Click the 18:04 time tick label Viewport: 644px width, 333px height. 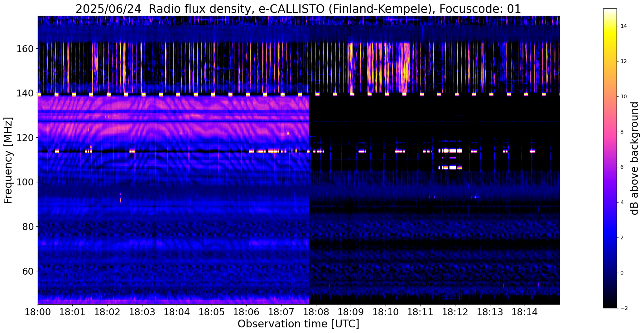pos(177,312)
